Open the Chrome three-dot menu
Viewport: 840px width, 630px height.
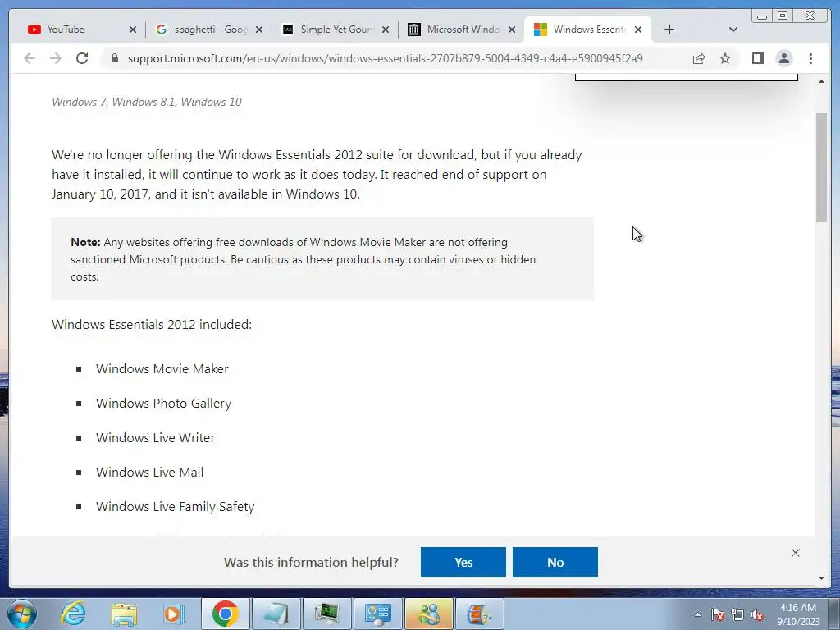point(810,58)
